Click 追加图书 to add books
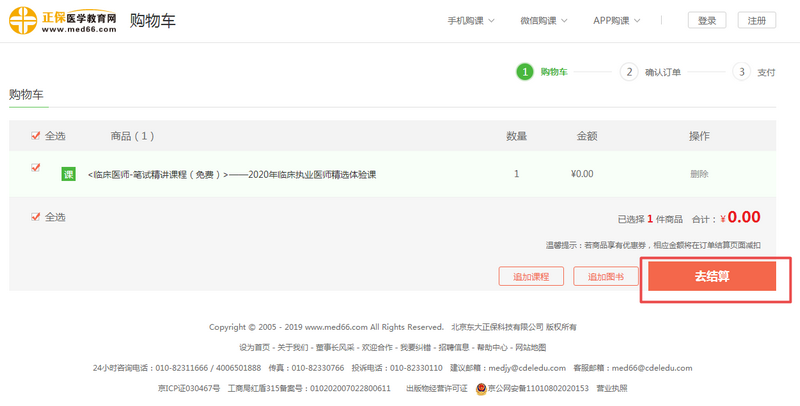800x406 pixels. 605,277
